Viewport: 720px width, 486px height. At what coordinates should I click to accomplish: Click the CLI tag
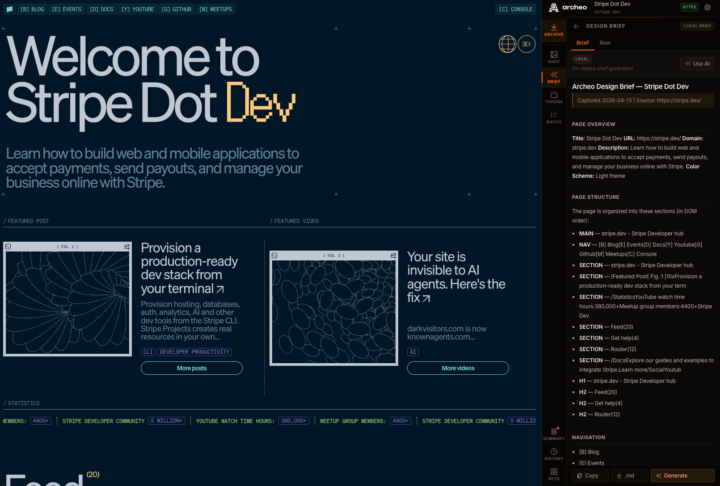click(x=148, y=352)
